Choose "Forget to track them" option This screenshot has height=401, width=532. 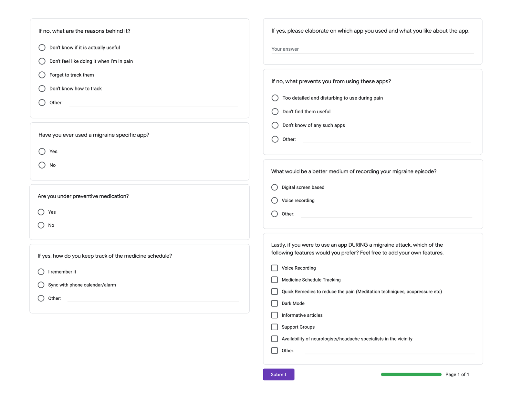[x=42, y=75]
